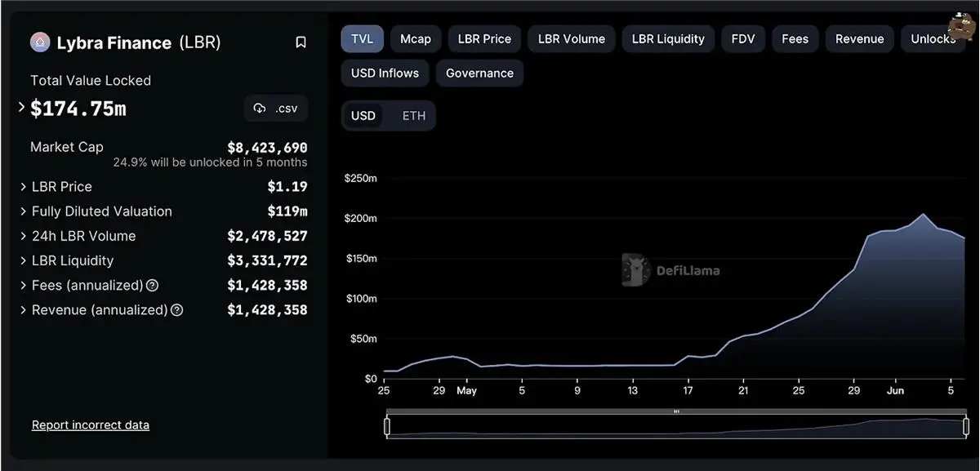The width and height of the screenshot is (980, 471).
Task: Click the bookmark icon beside Lybra Finance
Action: coord(301,42)
